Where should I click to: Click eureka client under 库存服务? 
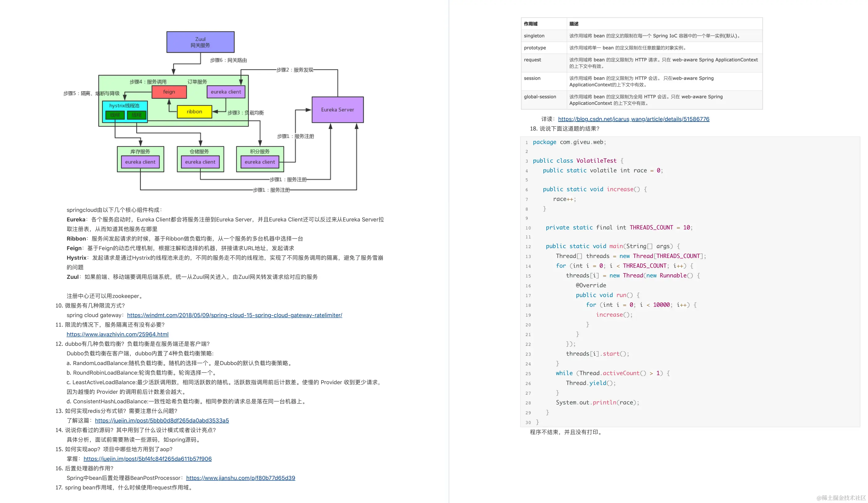pyautogui.click(x=140, y=162)
